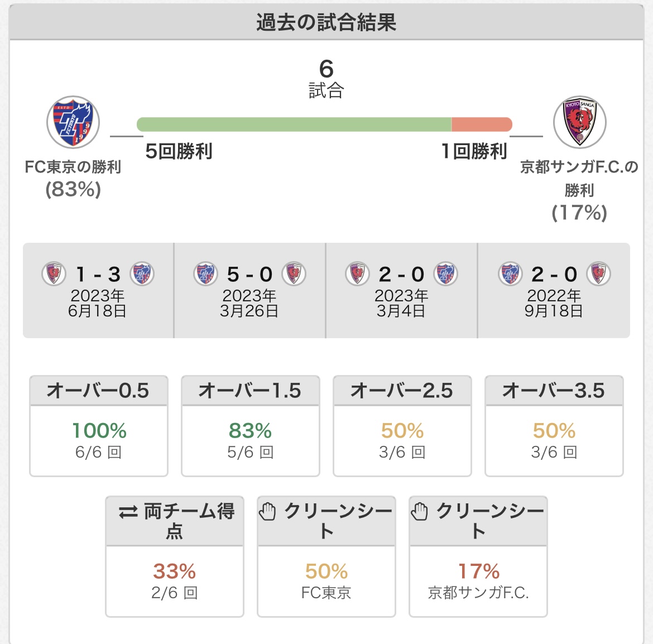Image resolution: width=653 pixels, height=644 pixels.
Task: Open the オーバー2.5 50% stat card
Action: (402, 426)
